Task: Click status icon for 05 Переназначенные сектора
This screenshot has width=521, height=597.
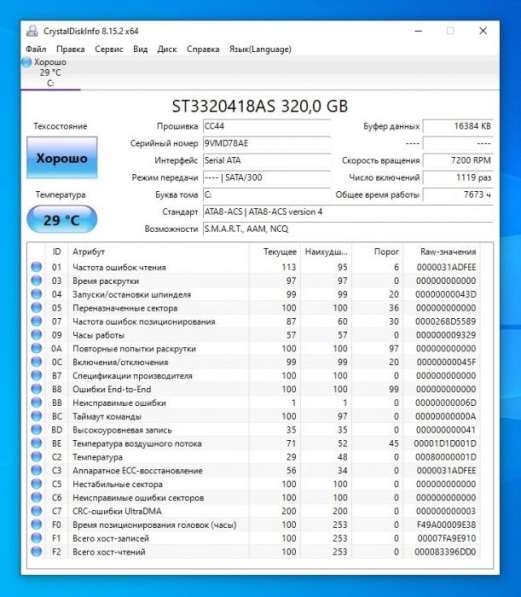Action: (36, 308)
